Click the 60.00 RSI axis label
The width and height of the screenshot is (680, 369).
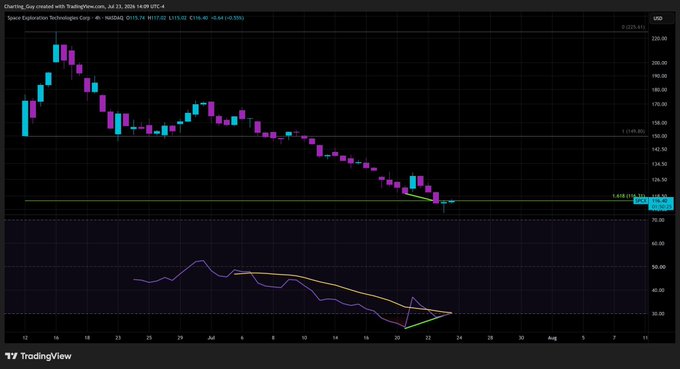[658, 244]
